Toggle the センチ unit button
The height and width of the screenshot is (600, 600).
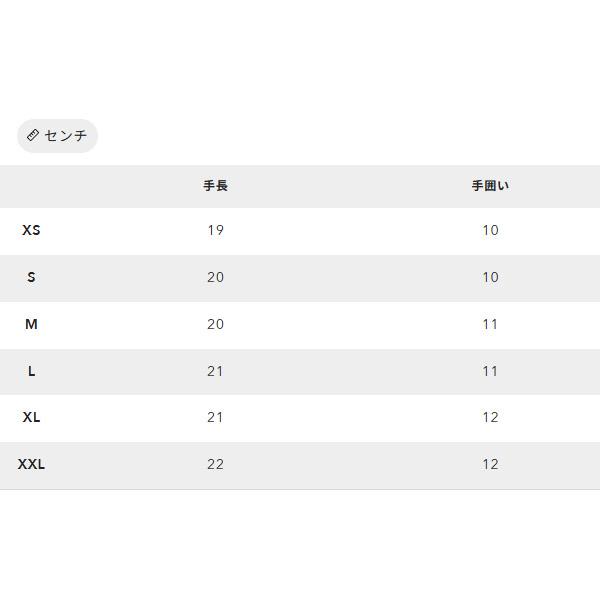click(57, 136)
